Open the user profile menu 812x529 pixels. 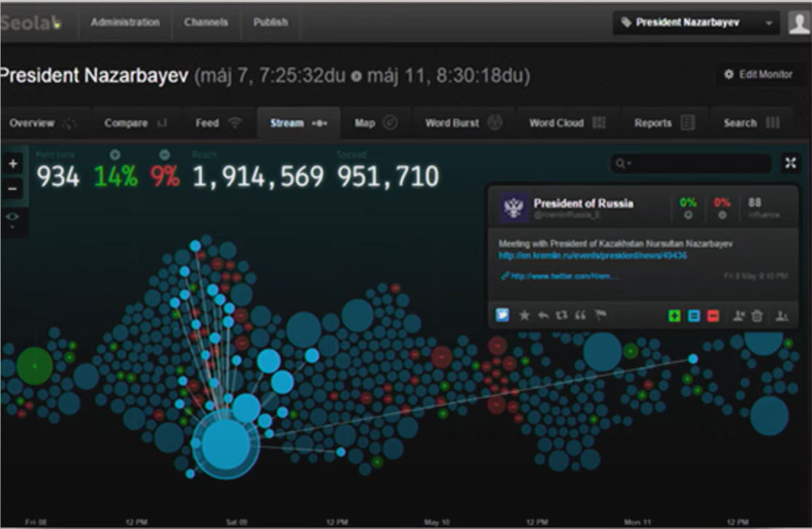point(799,22)
